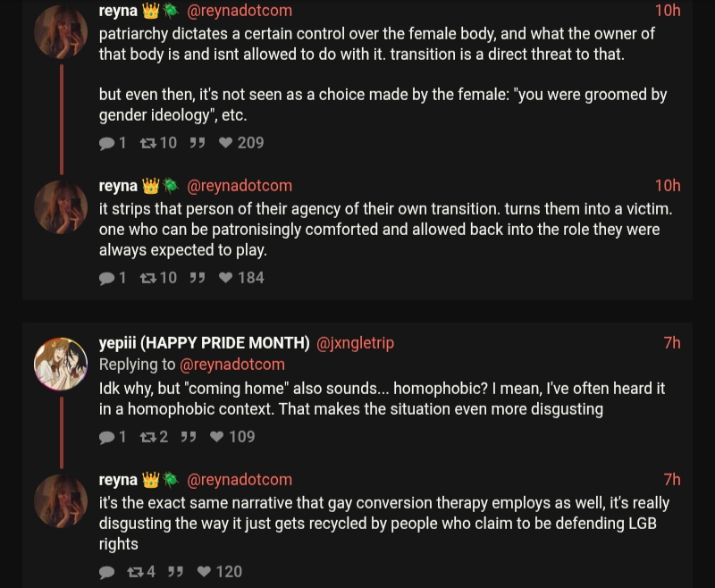Open the 10h timestamp on first tweet
Viewport: 715px width, 588px height.
click(667, 11)
